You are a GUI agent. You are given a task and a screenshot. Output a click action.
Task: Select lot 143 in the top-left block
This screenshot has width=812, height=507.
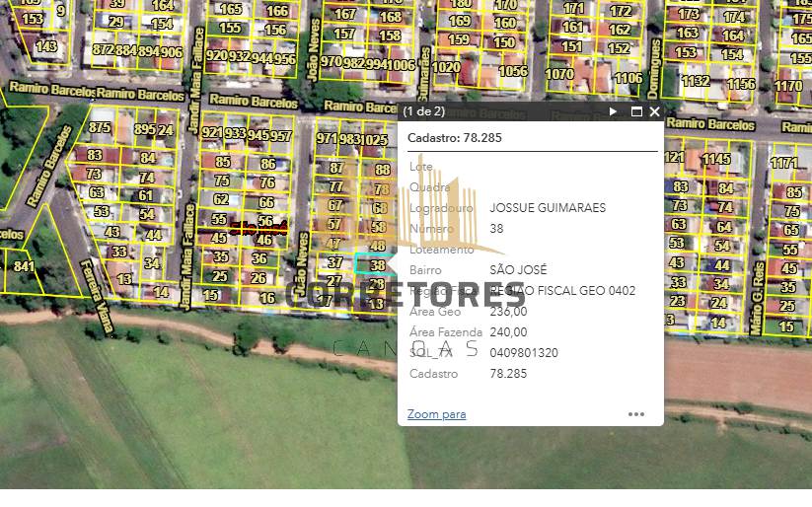coord(46,46)
